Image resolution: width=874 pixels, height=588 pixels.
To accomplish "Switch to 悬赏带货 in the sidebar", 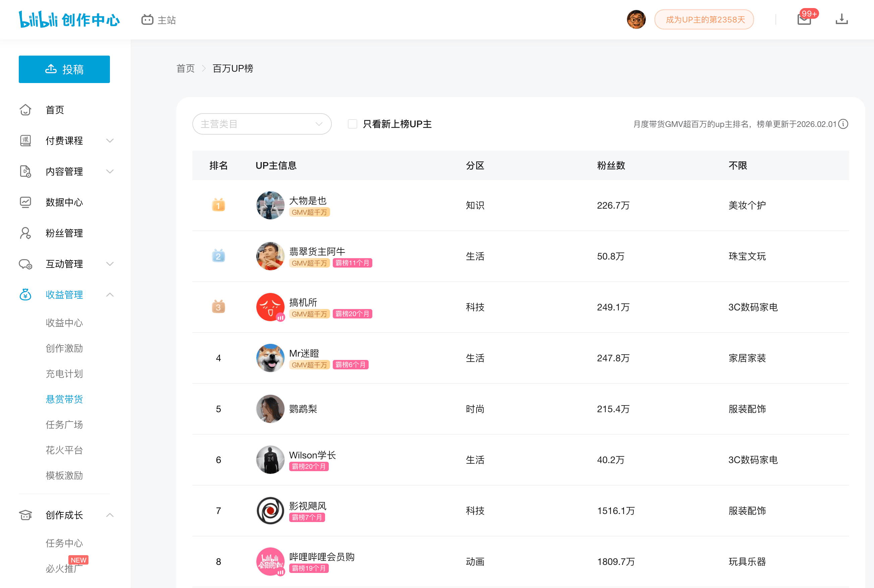I will click(x=64, y=399).
